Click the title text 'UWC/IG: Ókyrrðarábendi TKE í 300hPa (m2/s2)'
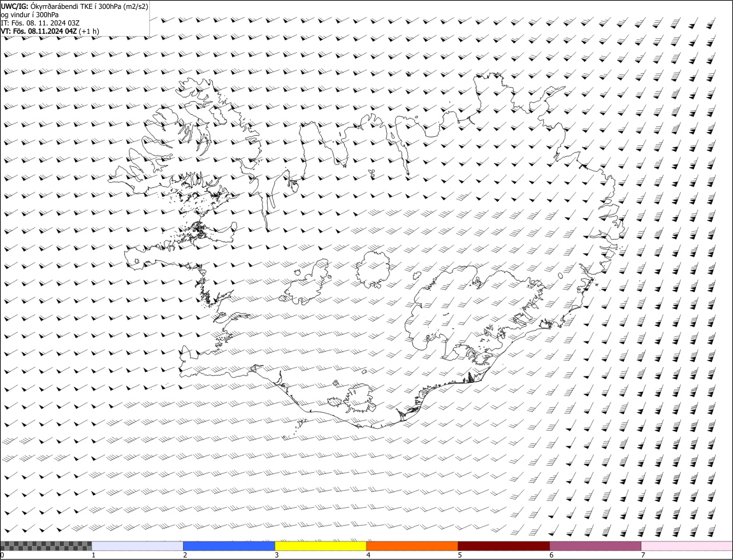Screen dimensions: 733x560 pyautogui.click(x=75, y=6)
